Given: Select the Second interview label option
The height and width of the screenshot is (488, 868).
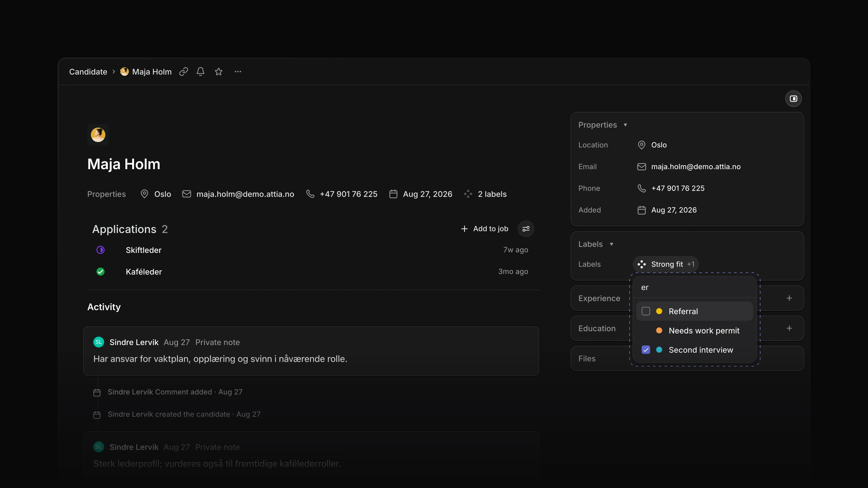Looking at the screenshot, I should click(694, 350).
